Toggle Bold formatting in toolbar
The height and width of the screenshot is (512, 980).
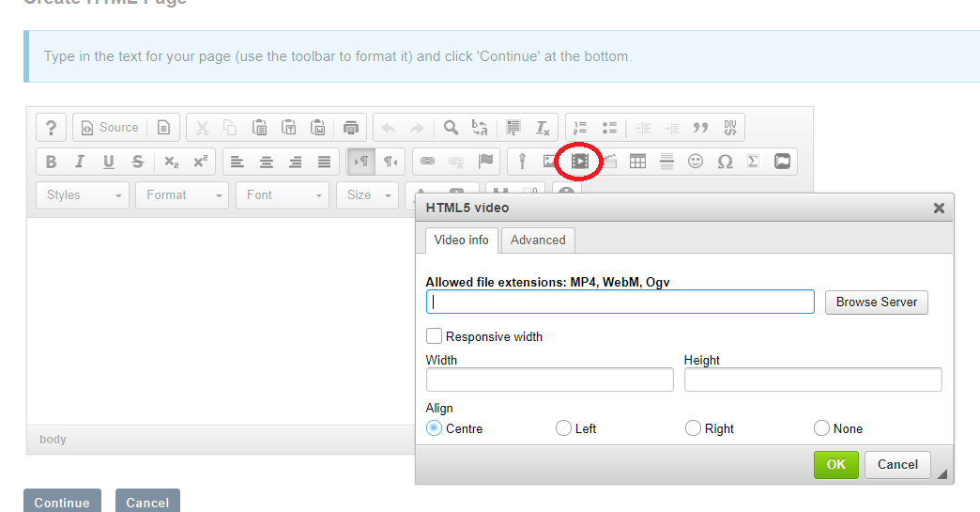coord(51,162)
